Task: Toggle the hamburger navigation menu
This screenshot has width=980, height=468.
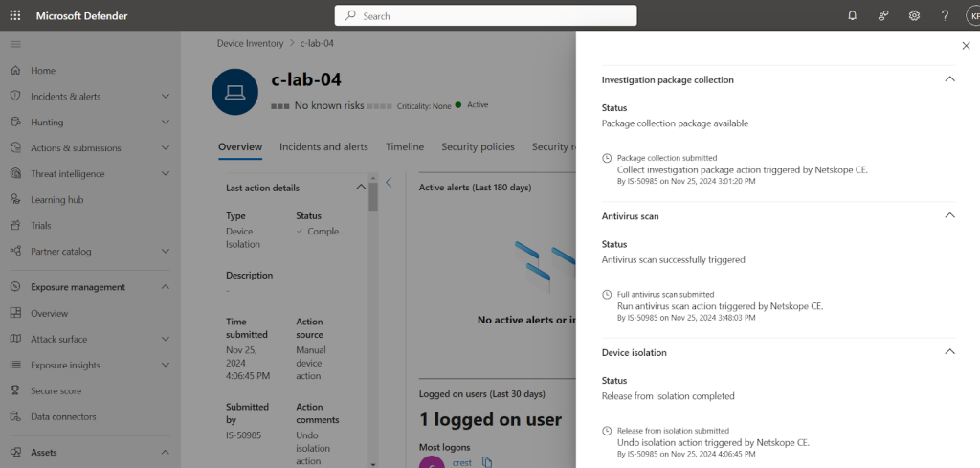Action: click(x=15, y=44)
